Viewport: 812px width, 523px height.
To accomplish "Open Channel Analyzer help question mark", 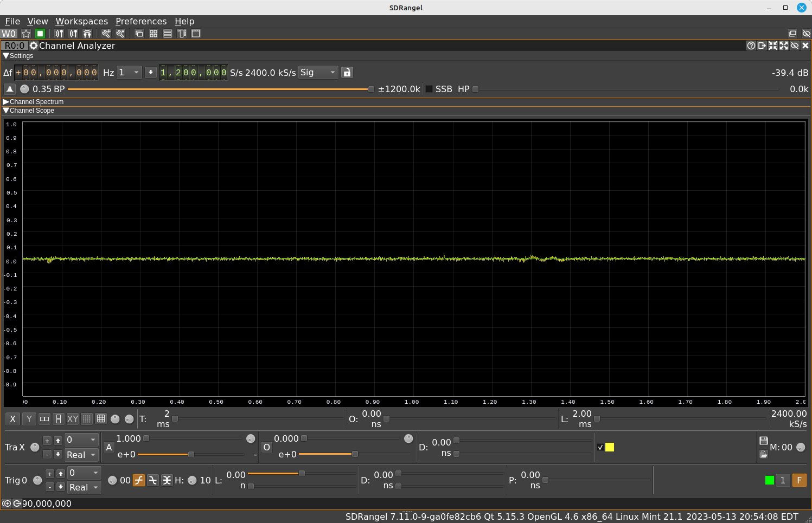I will tap(751, 46).
